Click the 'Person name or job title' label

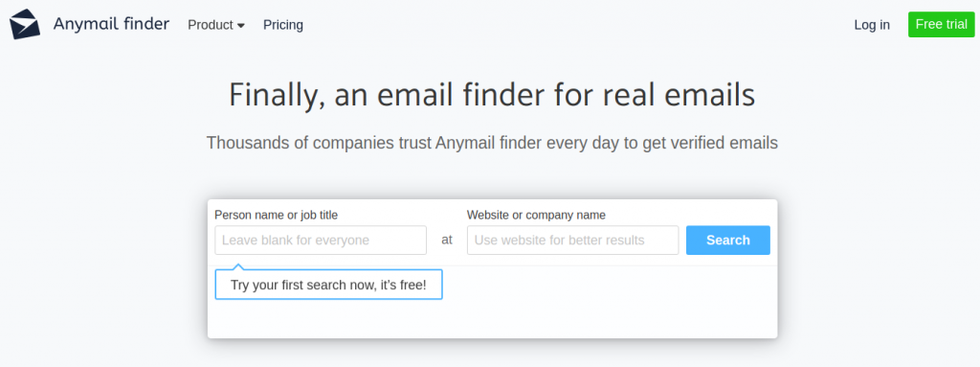pyautogui.click(x=276, y=216)
